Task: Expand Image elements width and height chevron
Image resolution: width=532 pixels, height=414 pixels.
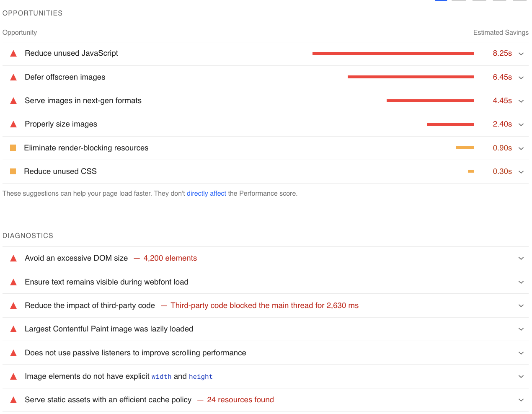Action: [521, 377]
